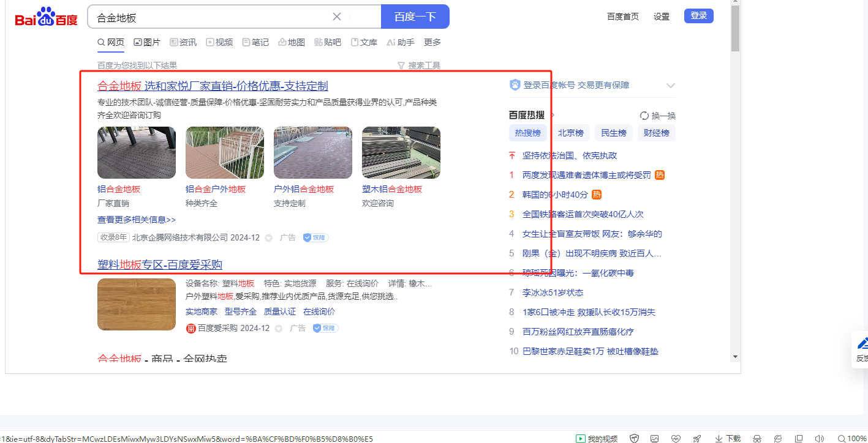Image resolution: width=868 pixels, height=443 pixels.
Task: Open the dropdown arrow beside 百度爱采购 2024-12
Action: tap(279, 329)
